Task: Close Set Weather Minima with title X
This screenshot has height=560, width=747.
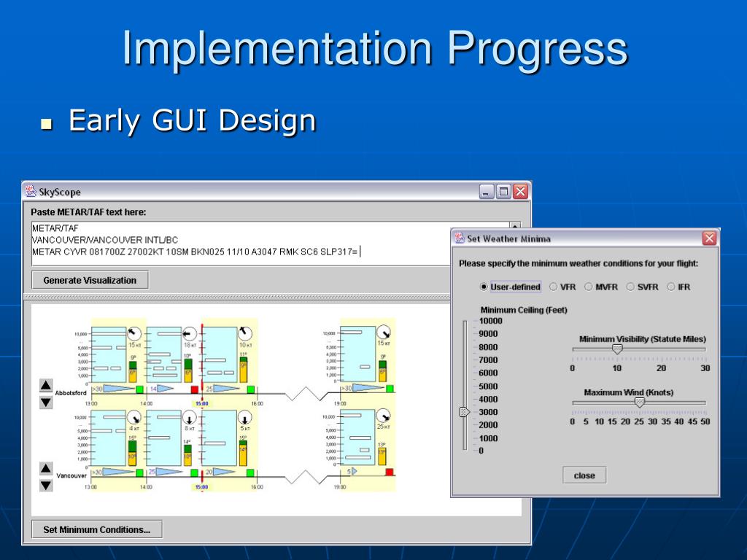Action: coord(709,238)
